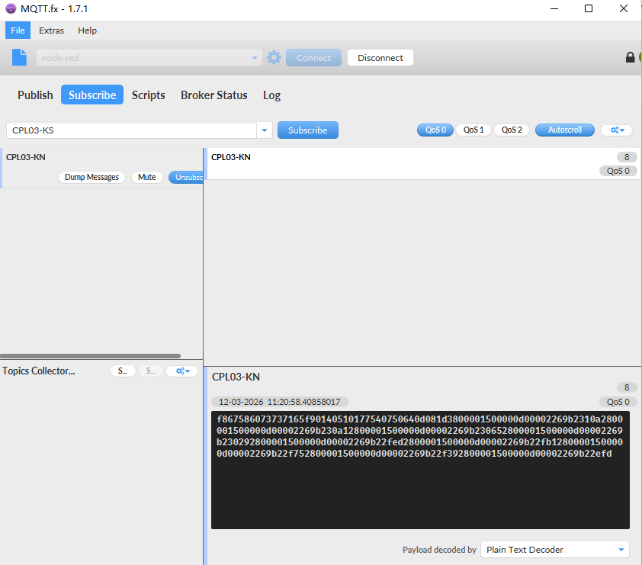Click the lock icon in the toolbar
Image resolution: width=642 pixels, height=565 pixels.
click(x=630, y=58)
